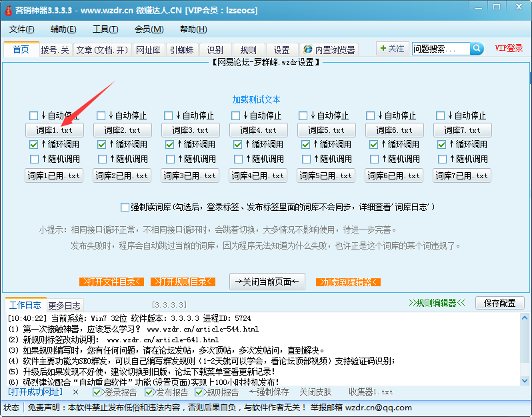Uncheck 循环调用 for 词库6

pyautogui.click(x=373, y=145)
